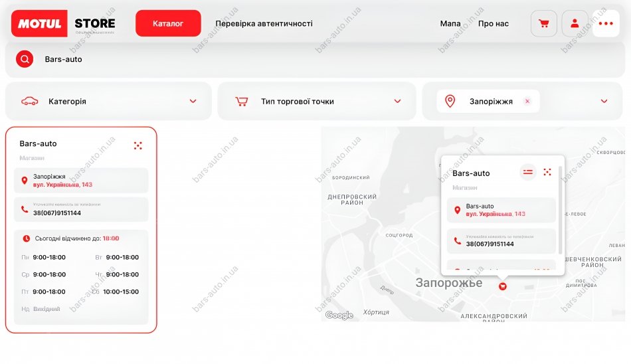
Task: Click the location pin icon in store card
Action: click(x=25, y=181)
